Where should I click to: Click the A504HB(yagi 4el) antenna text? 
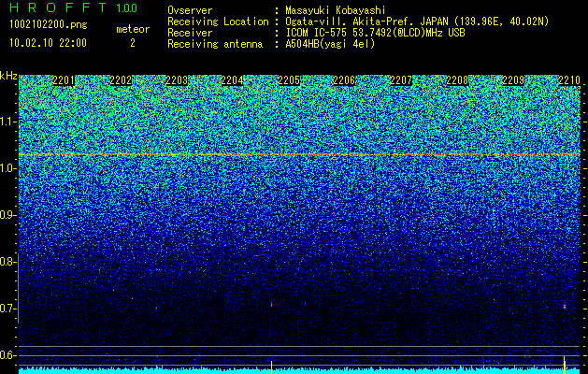330,44
